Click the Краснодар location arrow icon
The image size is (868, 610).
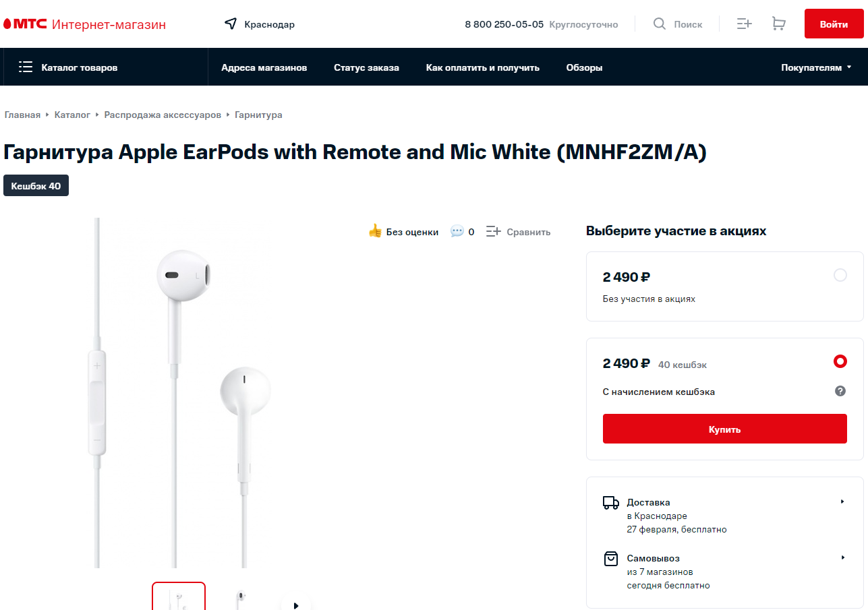[x=231, y=24]
